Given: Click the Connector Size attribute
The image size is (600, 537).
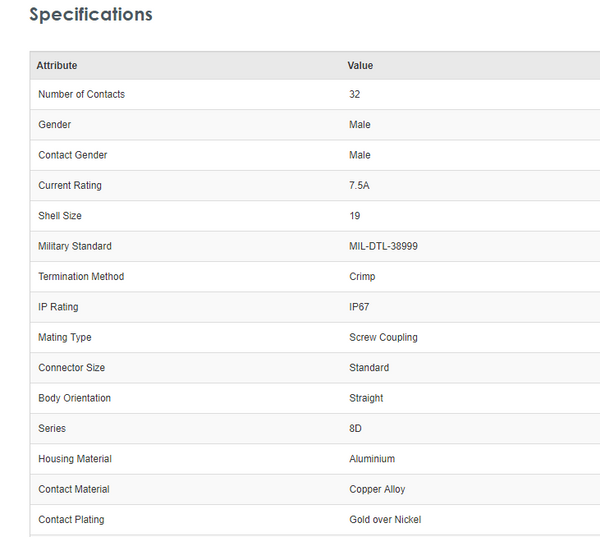Looking at the screenshot, I should (73, 368).
